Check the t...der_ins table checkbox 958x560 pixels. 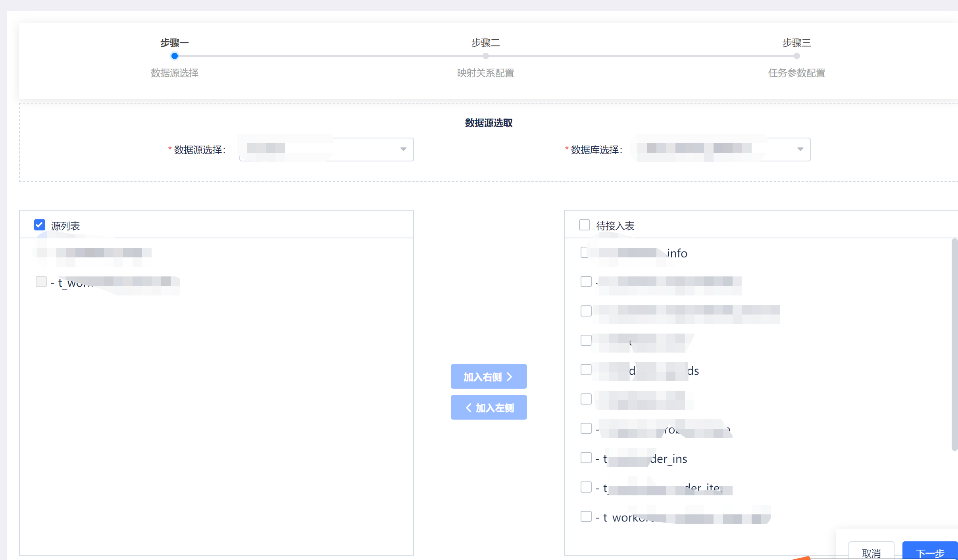coord(586,458)
